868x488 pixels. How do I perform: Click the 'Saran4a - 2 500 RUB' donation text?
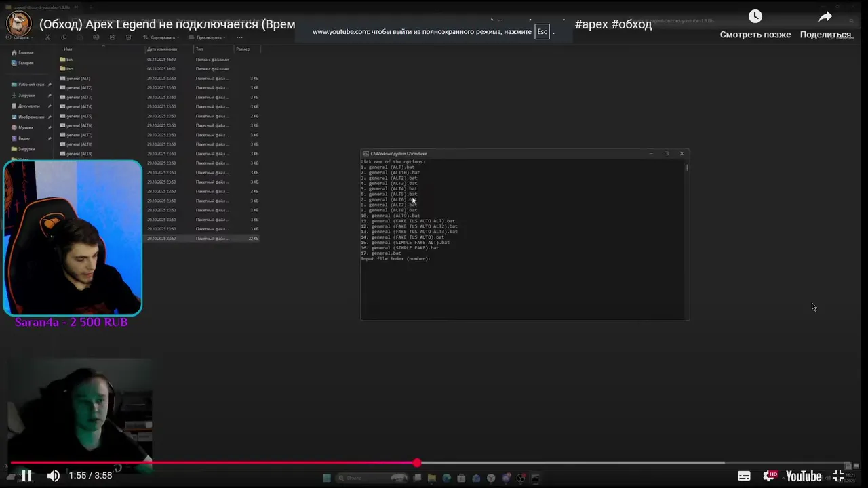pos(71,323)
